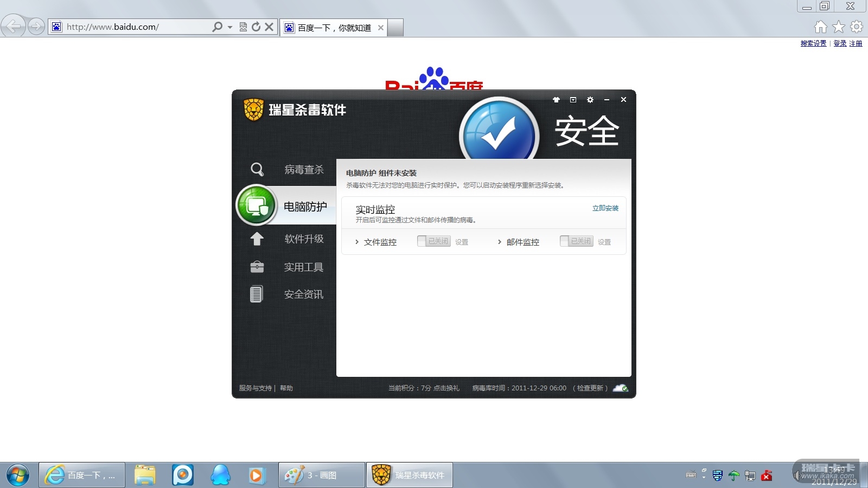
Task: Click the search magnifier in IE address bar
Action: [x=217, y=27]
